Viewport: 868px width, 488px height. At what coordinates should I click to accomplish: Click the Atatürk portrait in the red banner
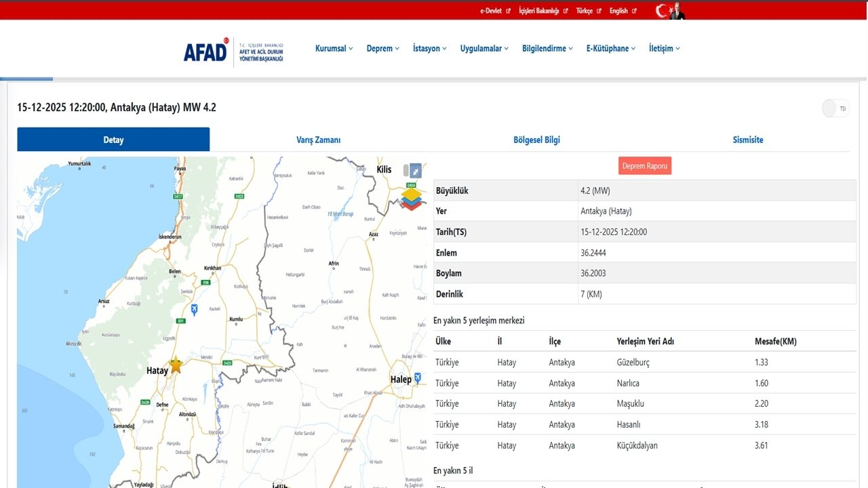click(677, 10)
